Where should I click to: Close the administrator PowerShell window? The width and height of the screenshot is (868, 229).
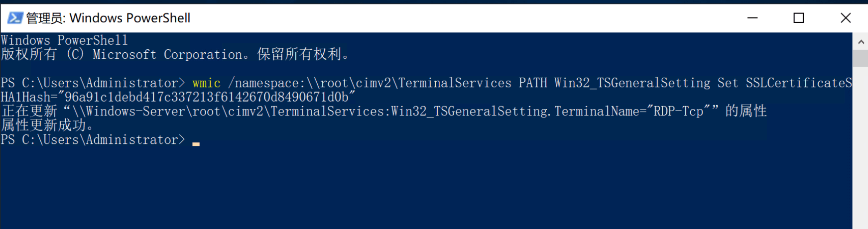(846, 18)
